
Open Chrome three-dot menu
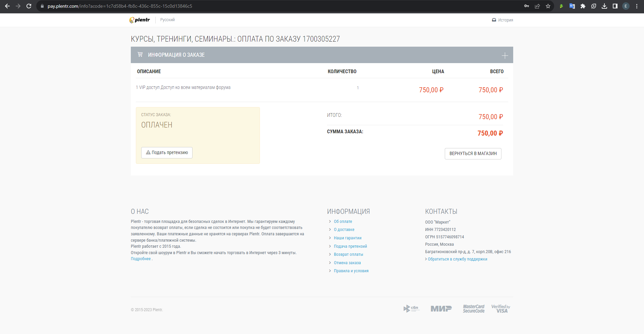[637, 6]
